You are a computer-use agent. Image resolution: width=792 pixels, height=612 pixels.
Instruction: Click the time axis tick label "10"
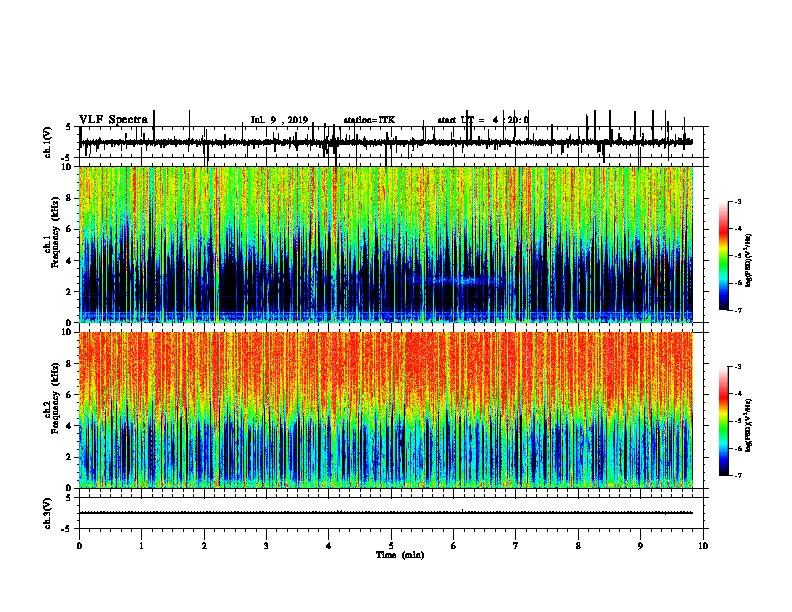703,546
